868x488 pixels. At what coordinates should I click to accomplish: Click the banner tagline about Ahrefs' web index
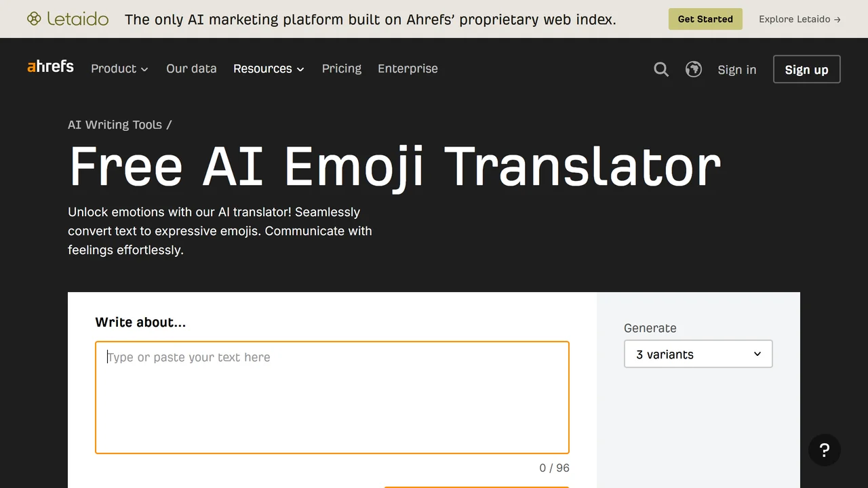pos(370,19)
